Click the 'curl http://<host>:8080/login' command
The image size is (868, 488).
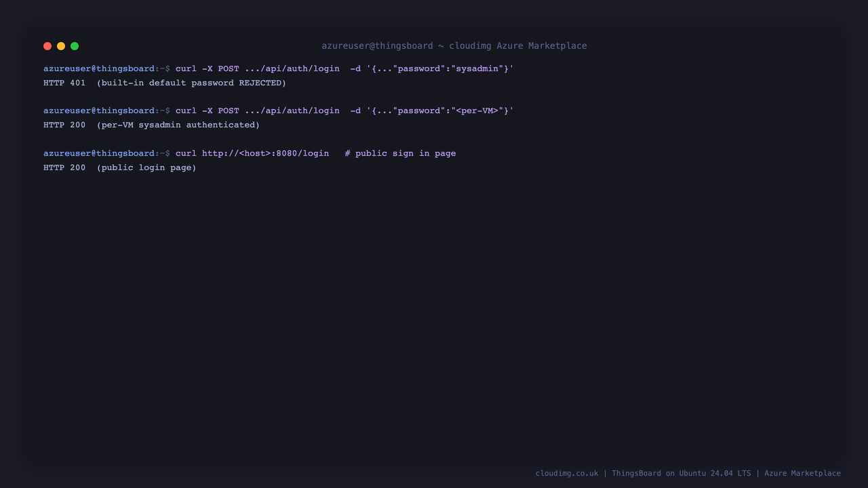pyautogui.click(x=252, y=153)
